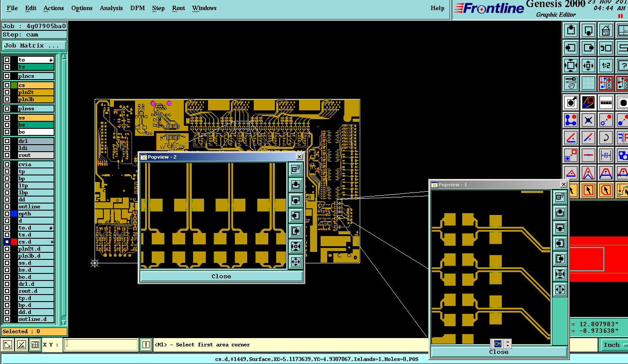Select the red-blue angle line tool
Screen dimensions: 628x364
tap(571, 138)
